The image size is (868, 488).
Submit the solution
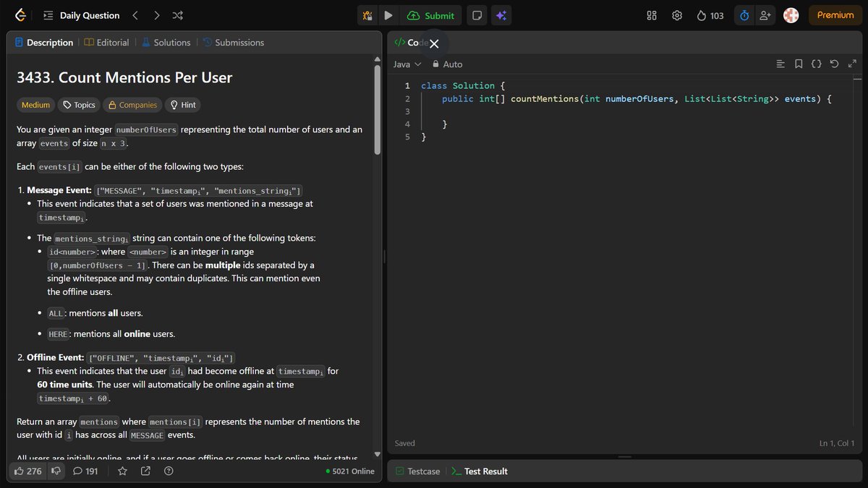431,15
